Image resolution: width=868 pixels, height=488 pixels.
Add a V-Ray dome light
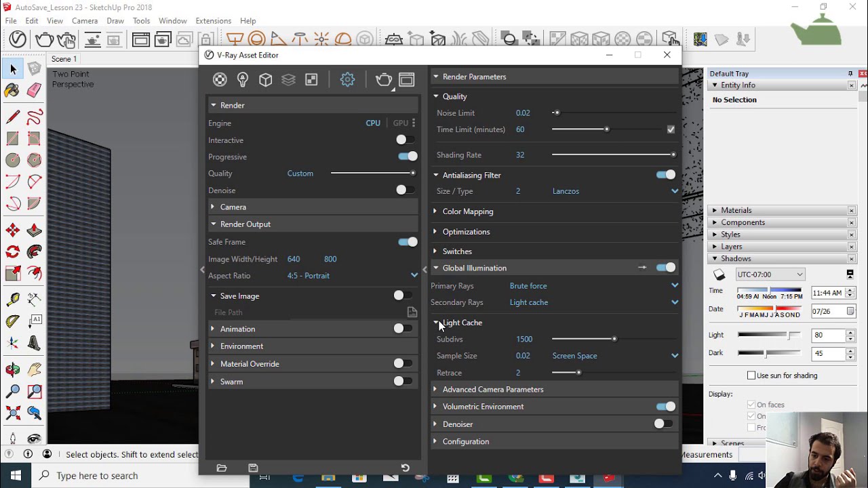click(x=343, y=39)
